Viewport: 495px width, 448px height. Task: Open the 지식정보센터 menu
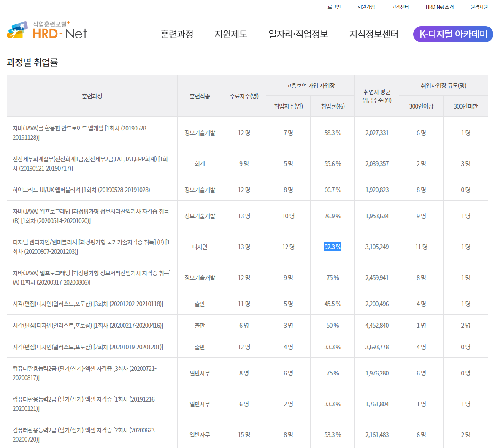coord(373,34)
